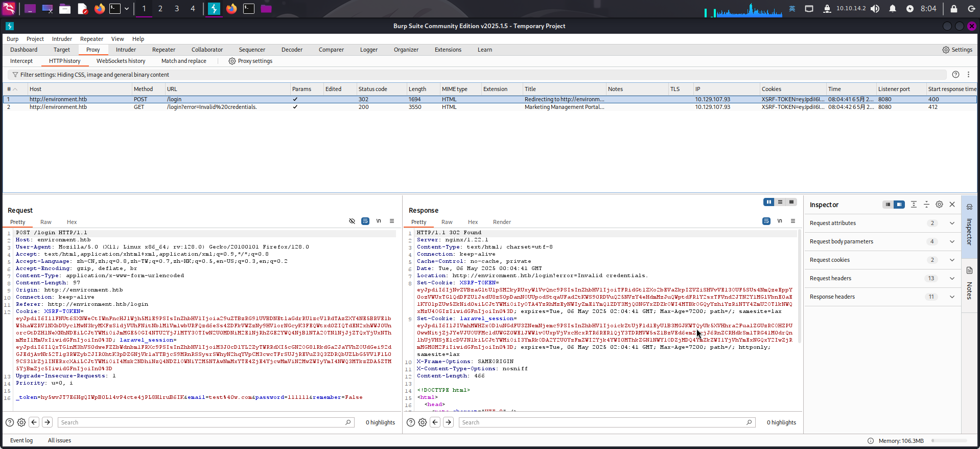Toggle non-printable \n characters in Request pane

coord(379,221)
